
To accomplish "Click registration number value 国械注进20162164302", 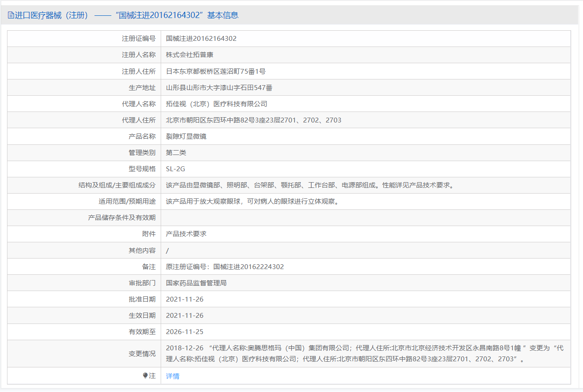I will (201, 39).
